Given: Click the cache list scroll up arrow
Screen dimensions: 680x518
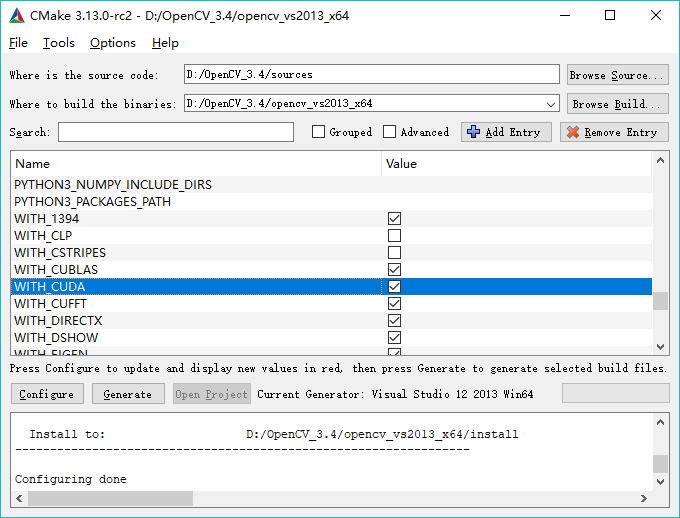Looking at the screenshot, I should point(660,161).
